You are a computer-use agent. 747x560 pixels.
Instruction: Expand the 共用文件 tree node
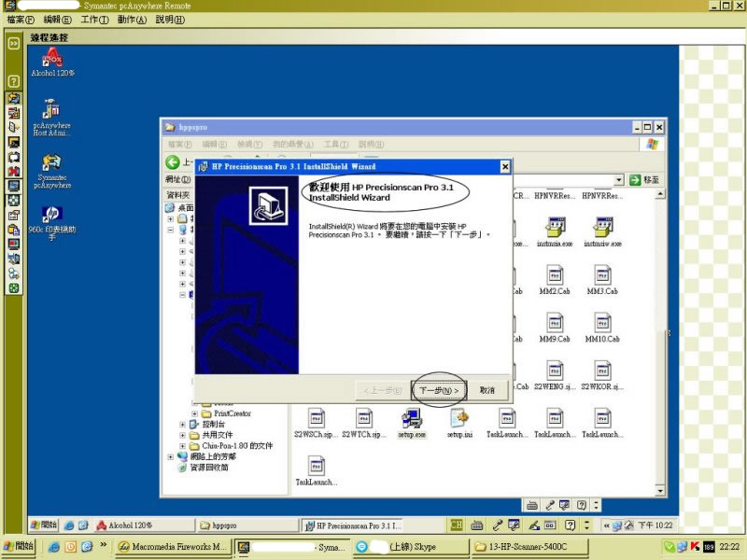(x=182, y=435)
